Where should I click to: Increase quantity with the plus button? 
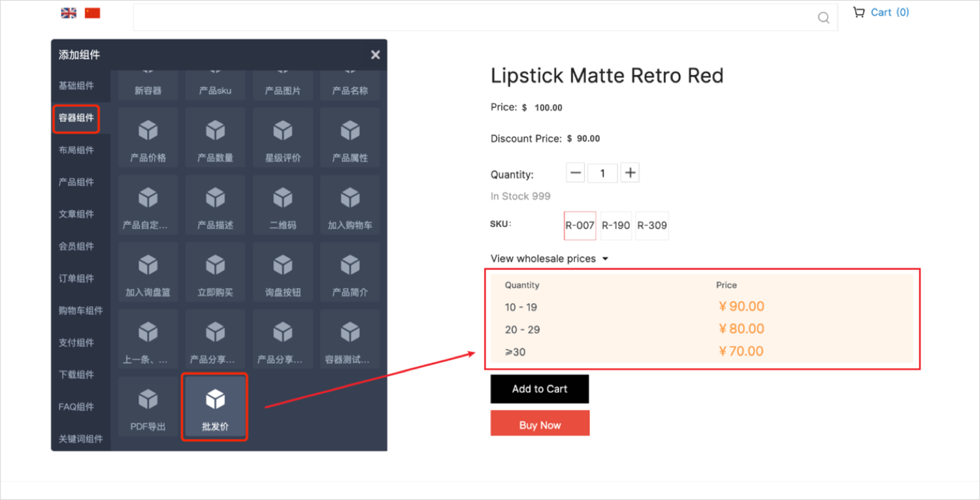(630, 173)
